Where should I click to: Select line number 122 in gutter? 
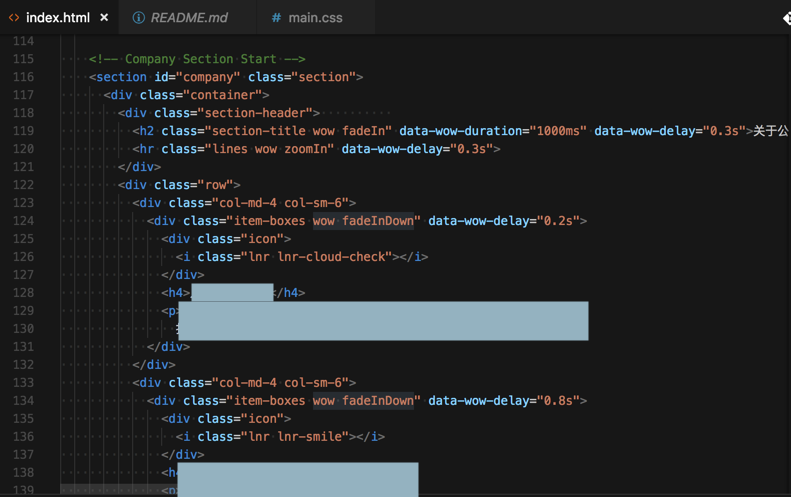pyautogui.click(x=23, y=185)
